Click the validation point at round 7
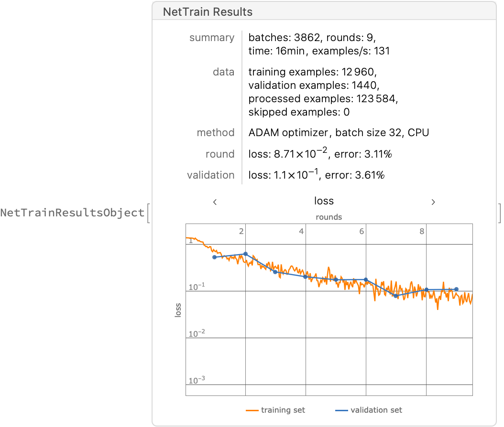This screenshot has height=427, width=504. pos(396,296)
